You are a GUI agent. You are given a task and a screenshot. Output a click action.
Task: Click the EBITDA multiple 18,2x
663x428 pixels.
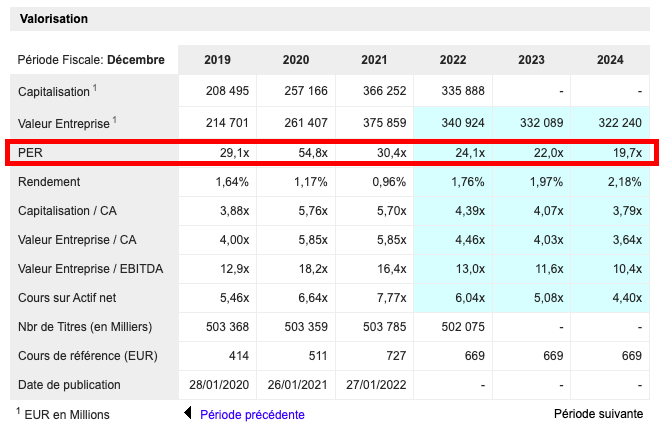pyautogui.click(x=313, y=269)
